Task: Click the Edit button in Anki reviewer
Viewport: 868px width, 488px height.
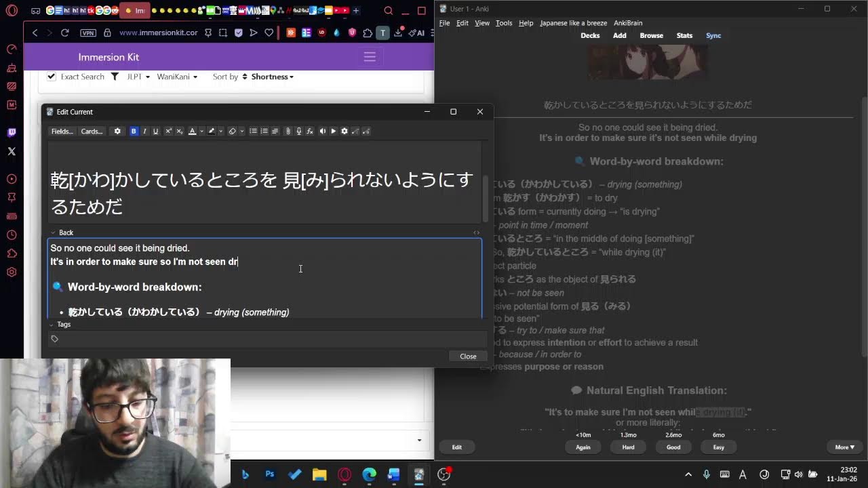Action: [457, 447]
